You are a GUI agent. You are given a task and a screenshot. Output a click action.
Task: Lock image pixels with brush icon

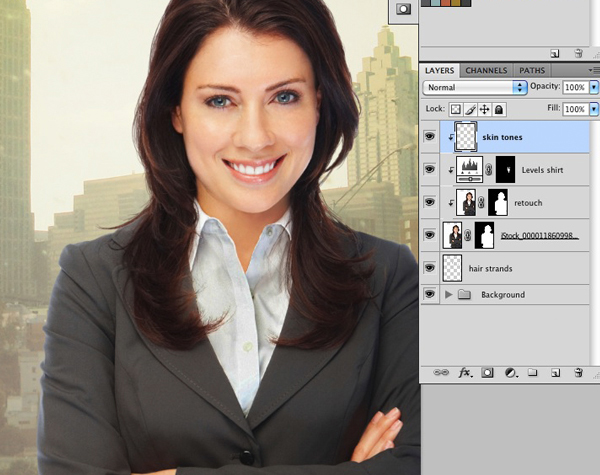pos(470,108)
